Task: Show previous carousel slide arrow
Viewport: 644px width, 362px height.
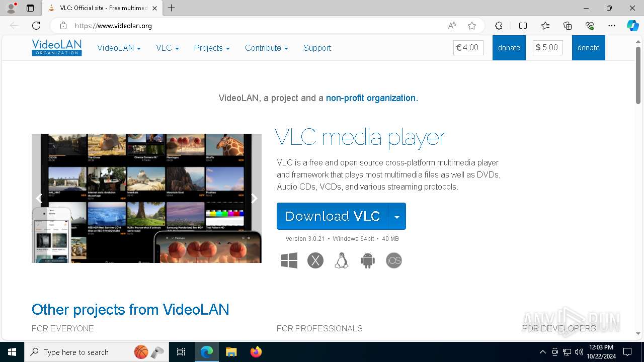Action: [x=39, y=199]
